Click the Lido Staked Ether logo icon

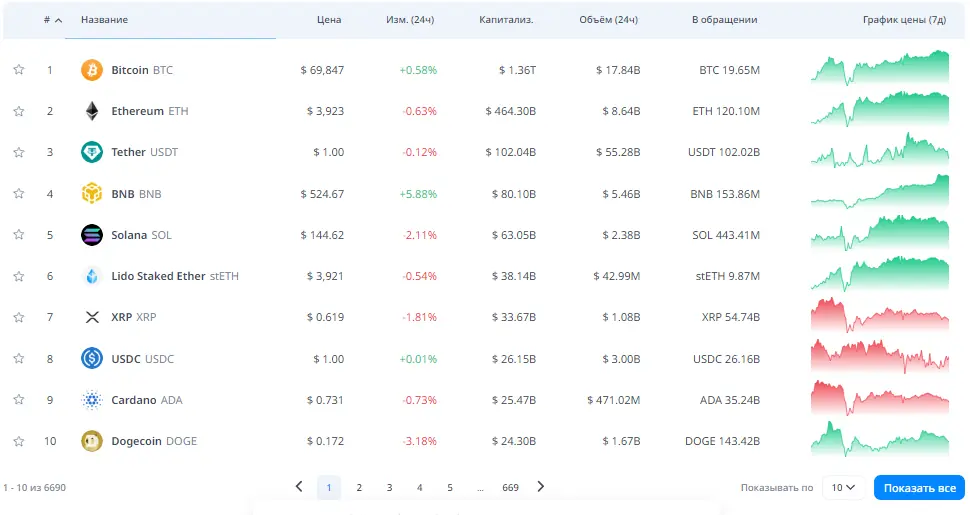92,276
